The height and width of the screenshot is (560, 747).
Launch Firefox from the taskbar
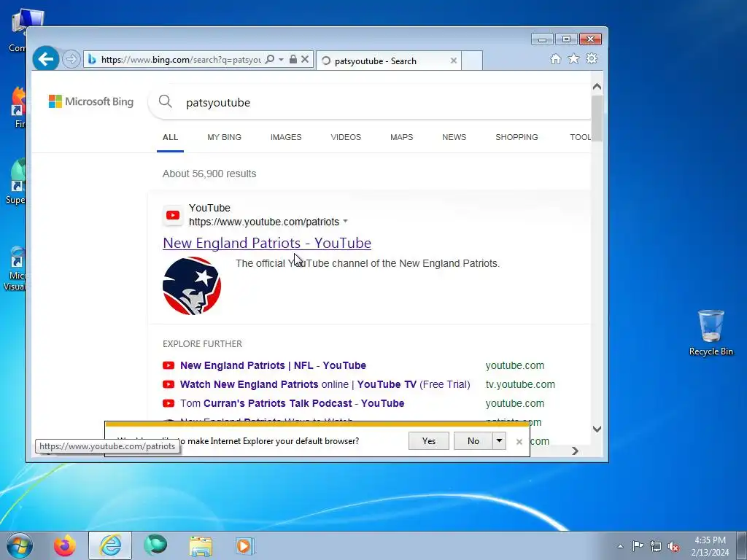(x=65, y=545)
